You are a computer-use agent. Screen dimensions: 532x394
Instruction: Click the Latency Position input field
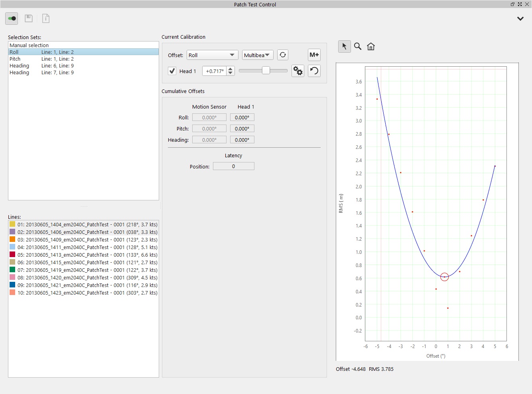pyautogui.click(x=233, y=166)
